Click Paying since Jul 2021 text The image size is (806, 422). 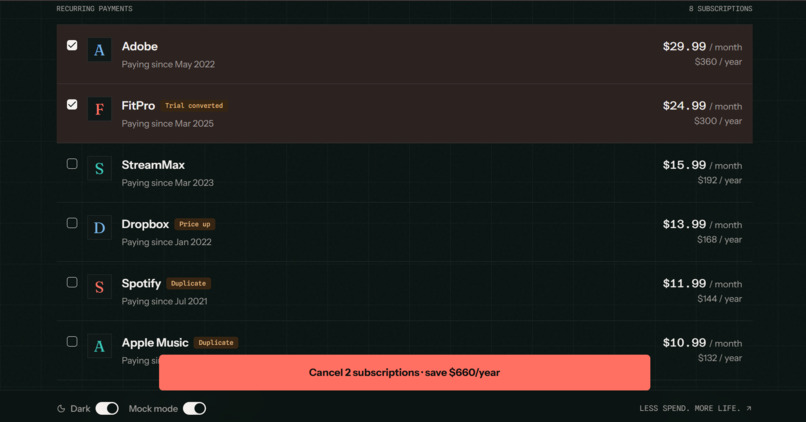(x=164, y=301)
